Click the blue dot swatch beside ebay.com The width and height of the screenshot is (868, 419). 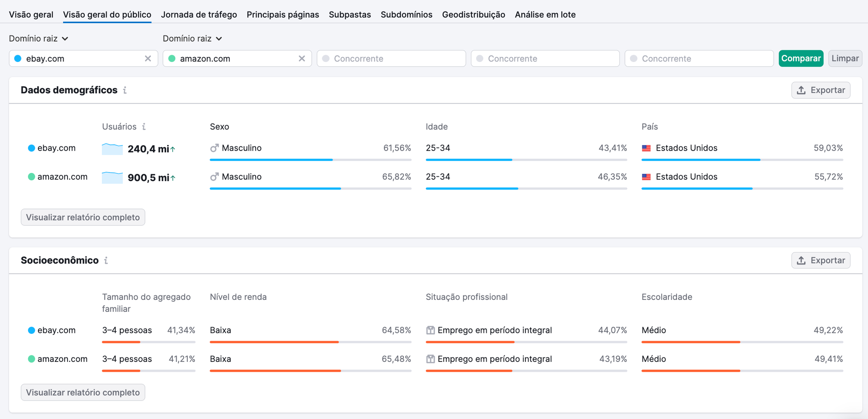coord(31,148)
